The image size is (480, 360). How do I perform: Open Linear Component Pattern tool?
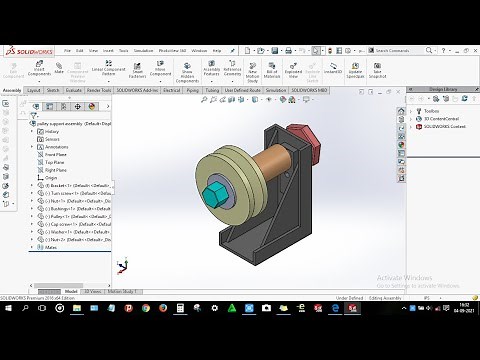[108, 68]
